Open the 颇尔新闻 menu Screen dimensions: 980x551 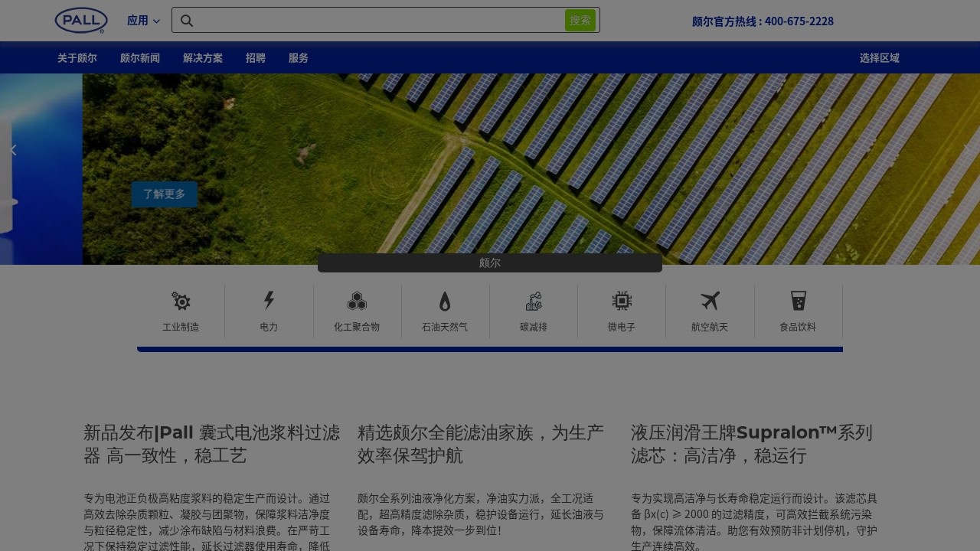[140, 58]
